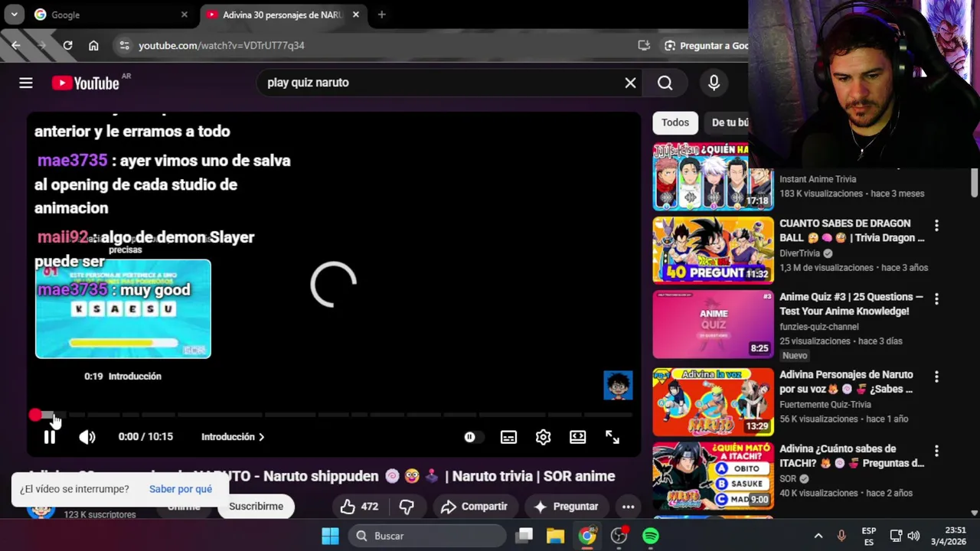The image size is (980, 551).
Task: Expand the Introducción chapter list
Action: point(233,437)
